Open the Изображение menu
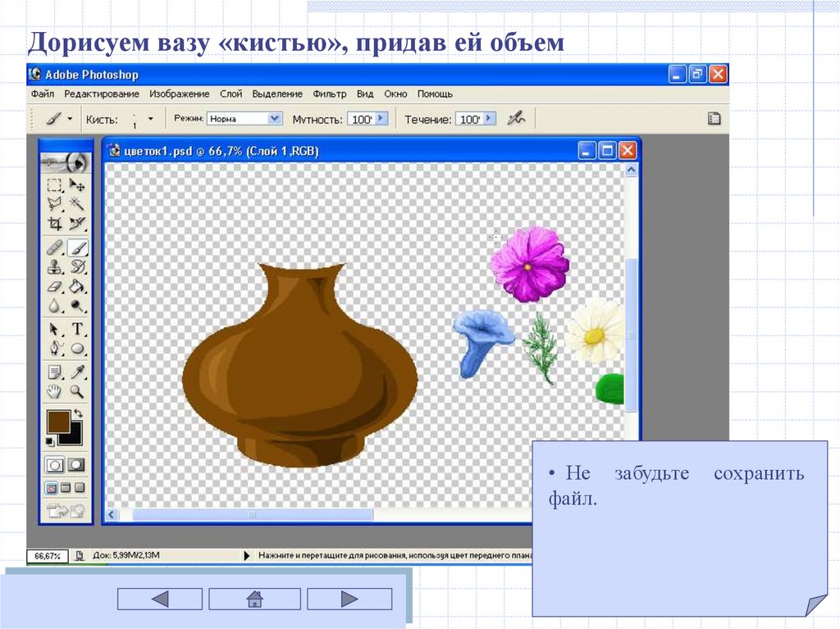The height and width of the screenshot is (629, 840). click(180, 93)
